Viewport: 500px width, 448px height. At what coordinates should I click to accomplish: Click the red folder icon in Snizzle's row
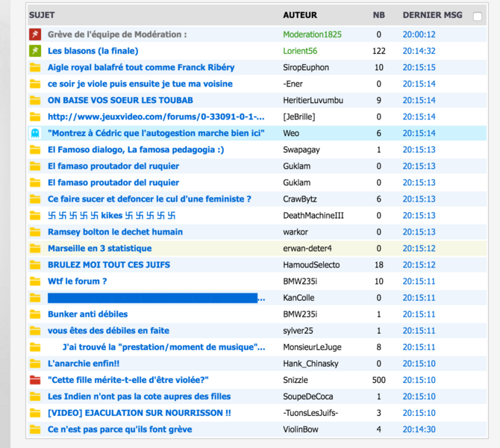(x=34, y=380)
